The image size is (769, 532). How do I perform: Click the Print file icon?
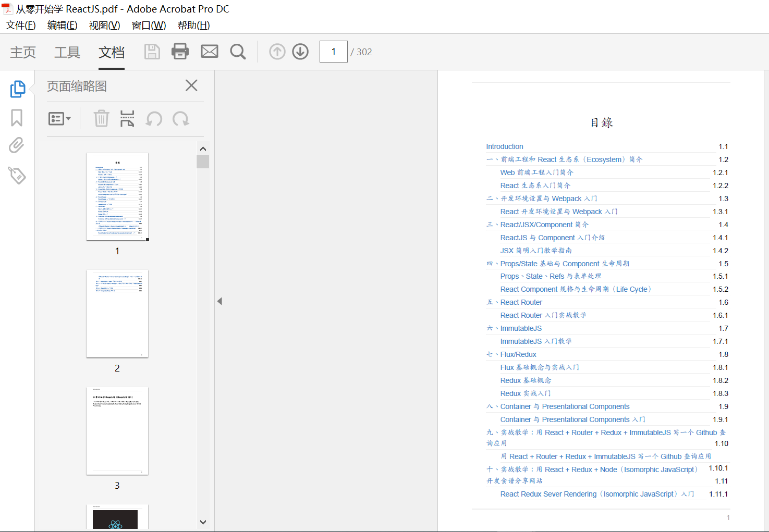[180, 52]
